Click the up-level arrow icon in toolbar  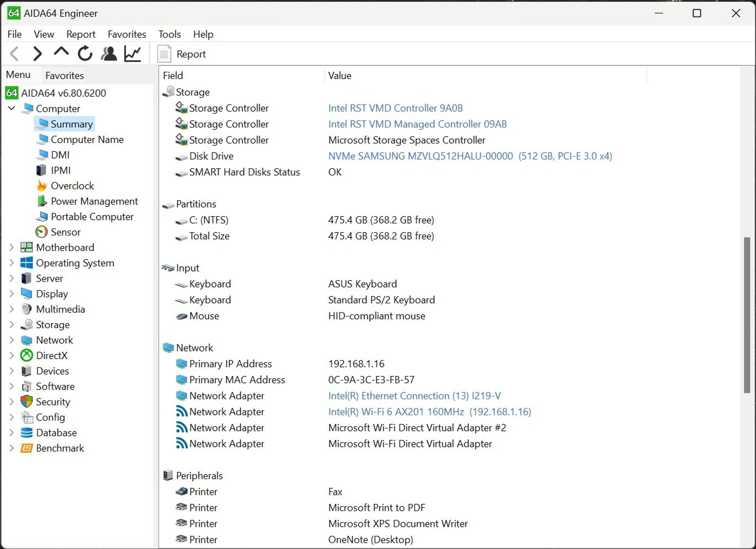coord(61,54)
